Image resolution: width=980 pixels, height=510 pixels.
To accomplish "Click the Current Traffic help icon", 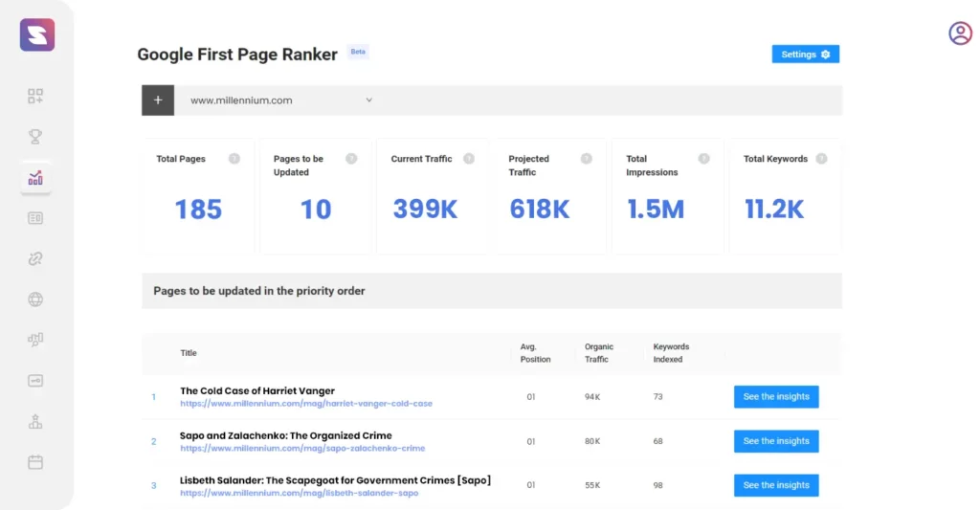I will (x=469, y=159).
